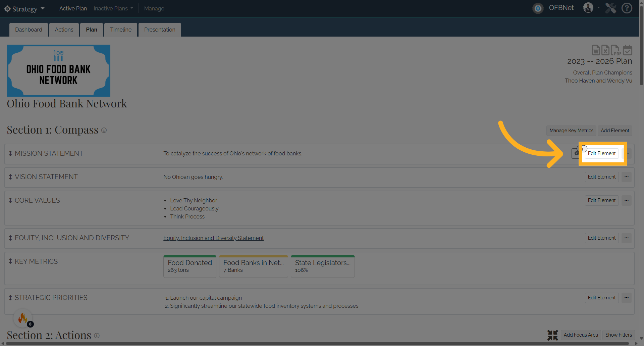Open comments on Mission Statement
Viewport: 644px width, 346px height.
tap(576, 153)
